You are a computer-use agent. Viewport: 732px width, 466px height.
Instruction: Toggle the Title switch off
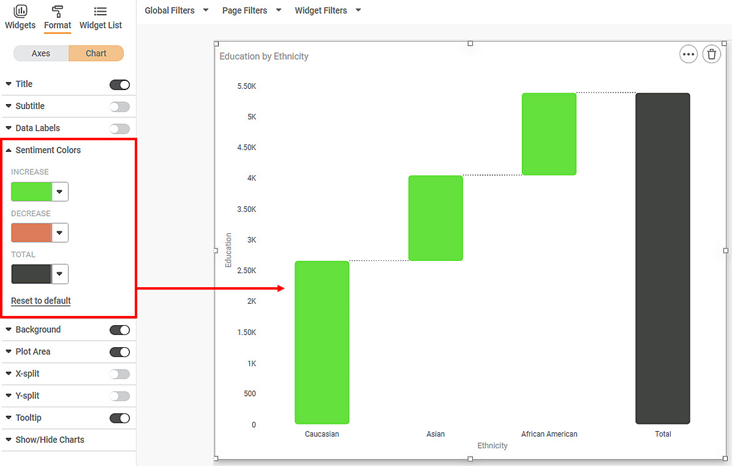(120, 85)
